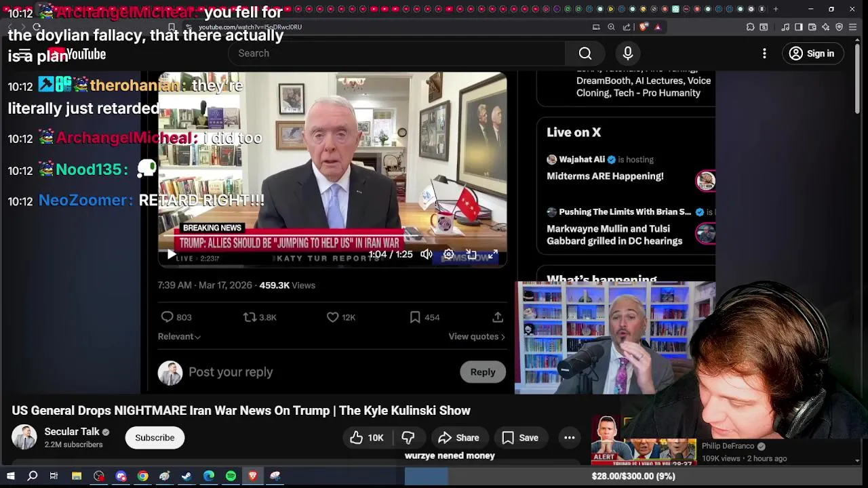
Task: Sign in to YouTube
Action: coord(812,54)
